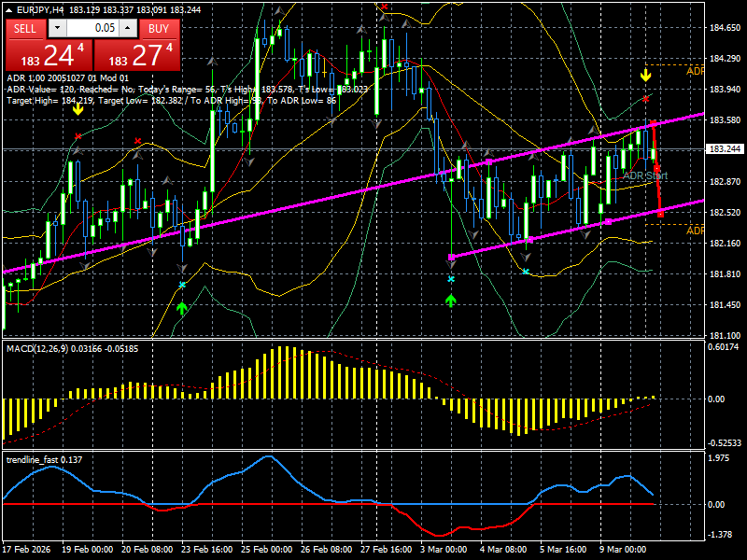Click the 182.870 price axis label

[x=726, y=181]
